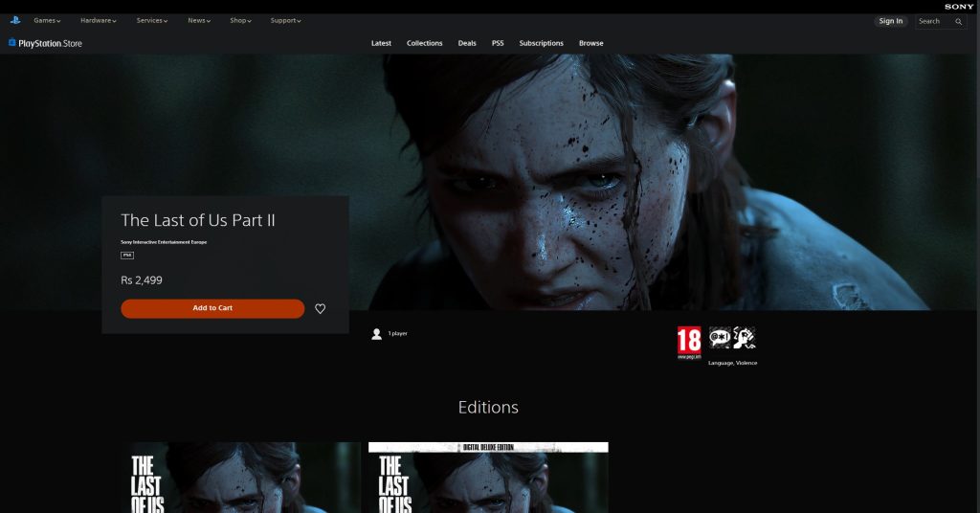
Task: Click the Rs 2,499 price text
Action: [142, 280]
